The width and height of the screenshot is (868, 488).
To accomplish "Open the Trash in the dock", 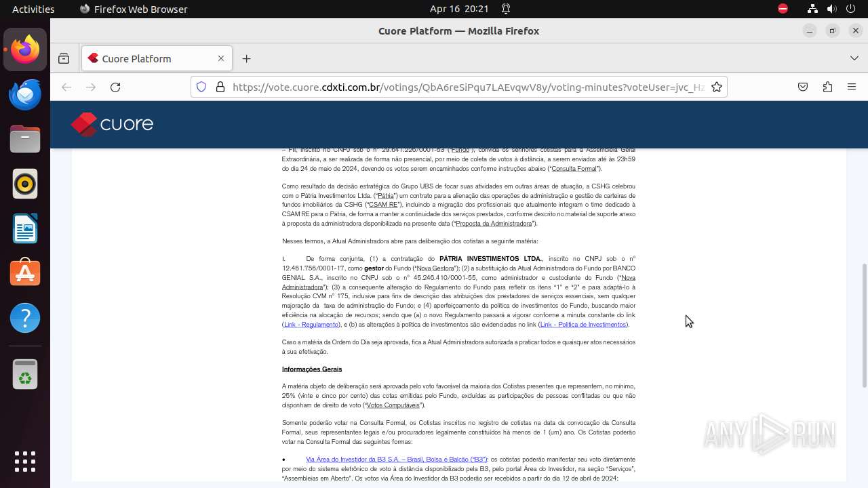I will [25, 374].
